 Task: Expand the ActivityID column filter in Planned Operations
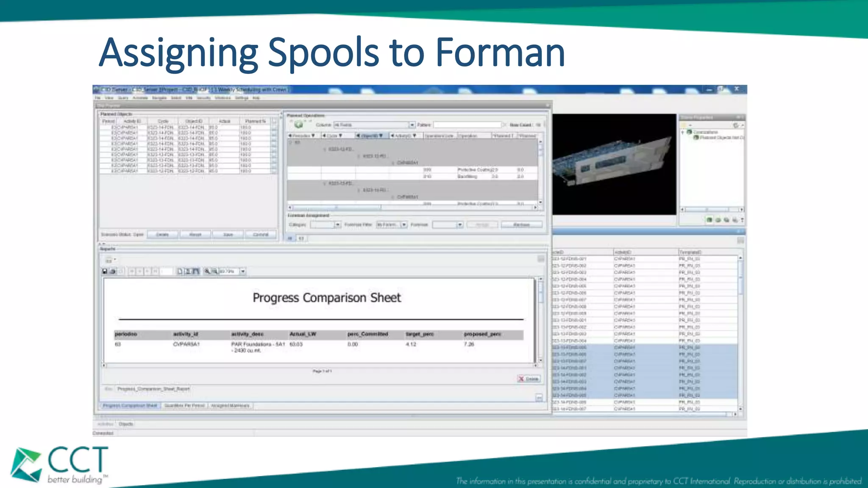(415, 136)
